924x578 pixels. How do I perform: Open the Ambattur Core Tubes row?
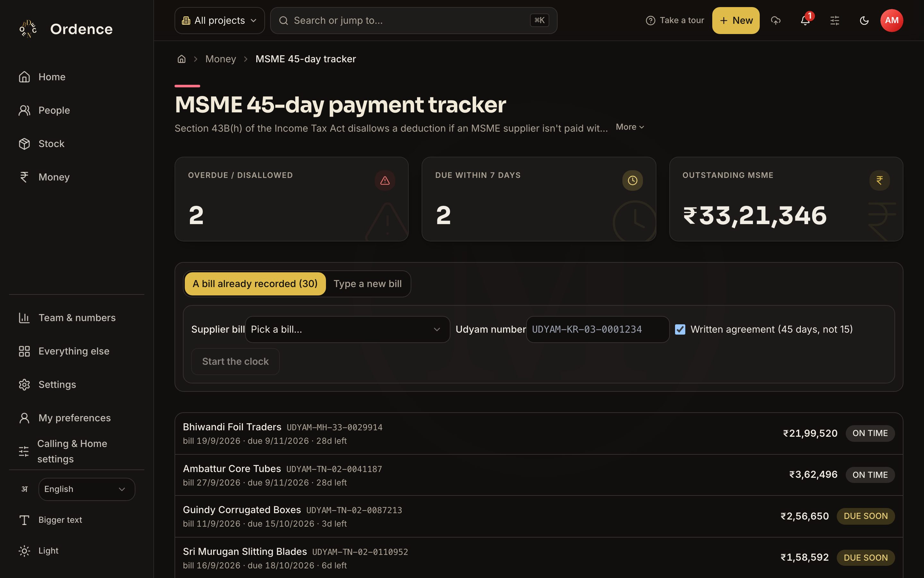pos(539,475)
